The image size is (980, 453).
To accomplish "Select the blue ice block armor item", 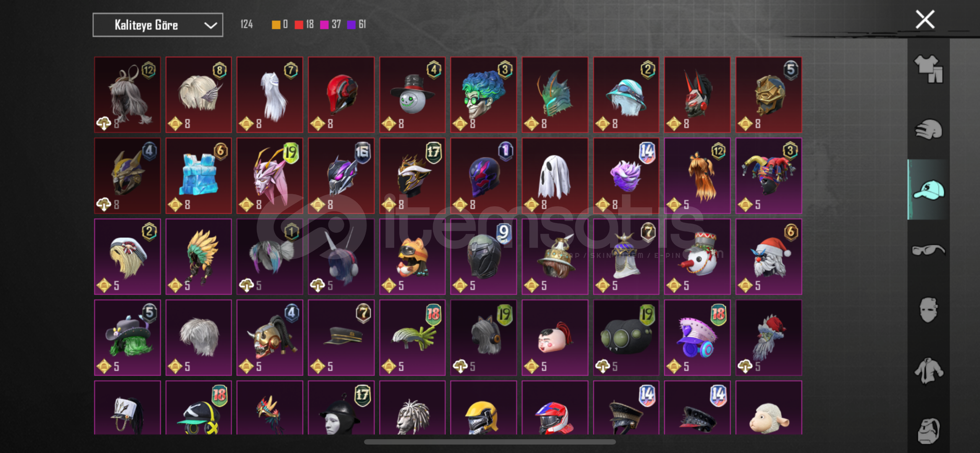I will coord(198,176).
